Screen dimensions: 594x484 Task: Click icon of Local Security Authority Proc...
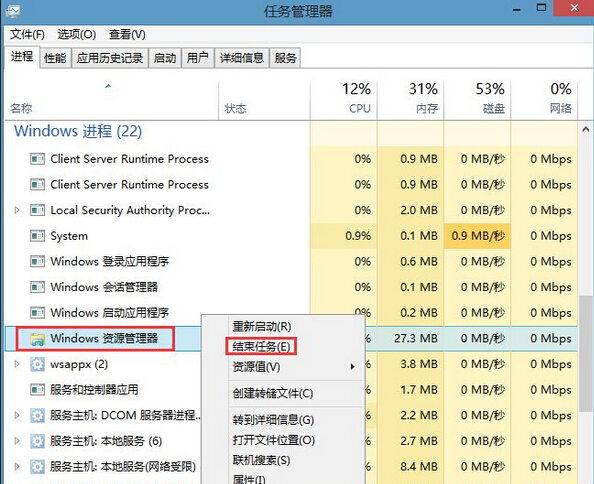(x=38, y=210)
